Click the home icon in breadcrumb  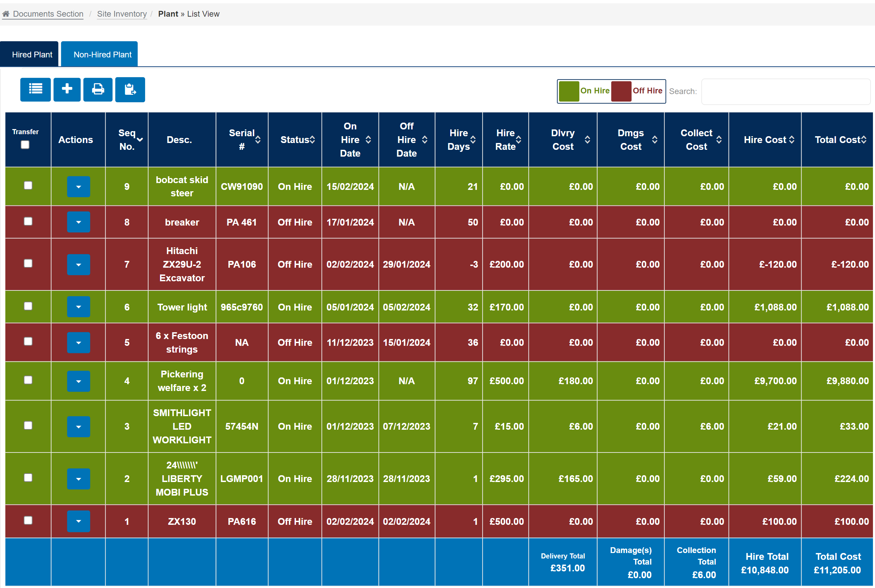point(6,14)
